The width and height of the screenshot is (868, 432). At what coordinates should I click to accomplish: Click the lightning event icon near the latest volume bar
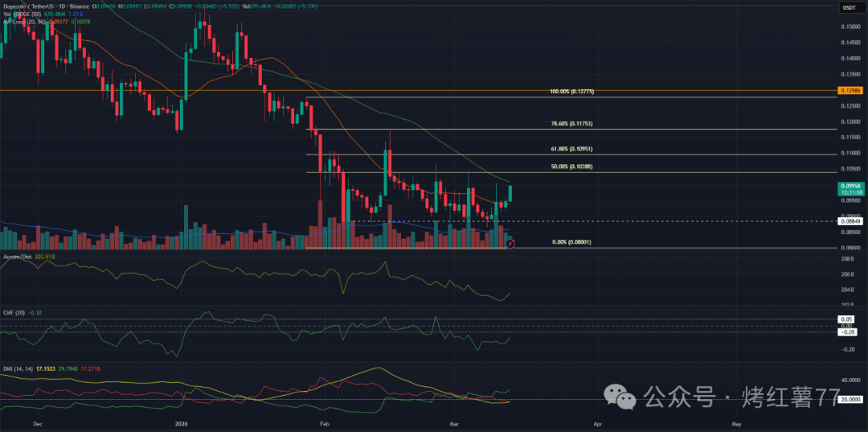point(510,241)
